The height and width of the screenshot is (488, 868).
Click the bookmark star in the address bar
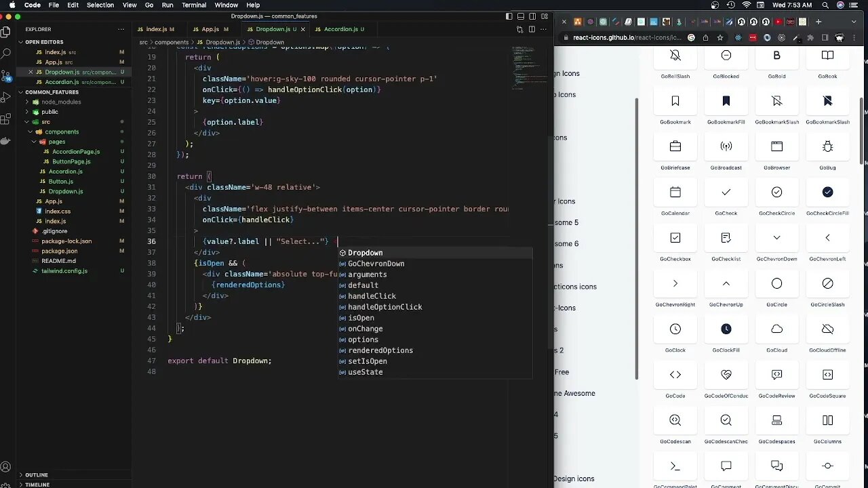[719, 38]
